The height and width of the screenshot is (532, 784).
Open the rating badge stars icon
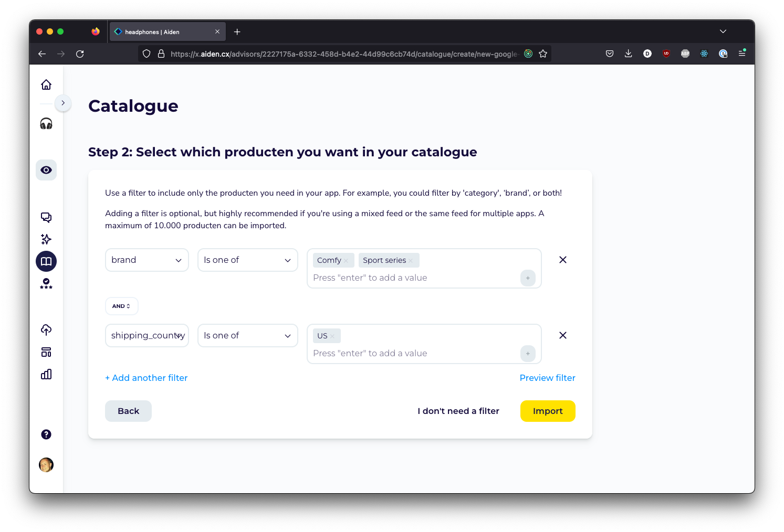click(46, 283)
